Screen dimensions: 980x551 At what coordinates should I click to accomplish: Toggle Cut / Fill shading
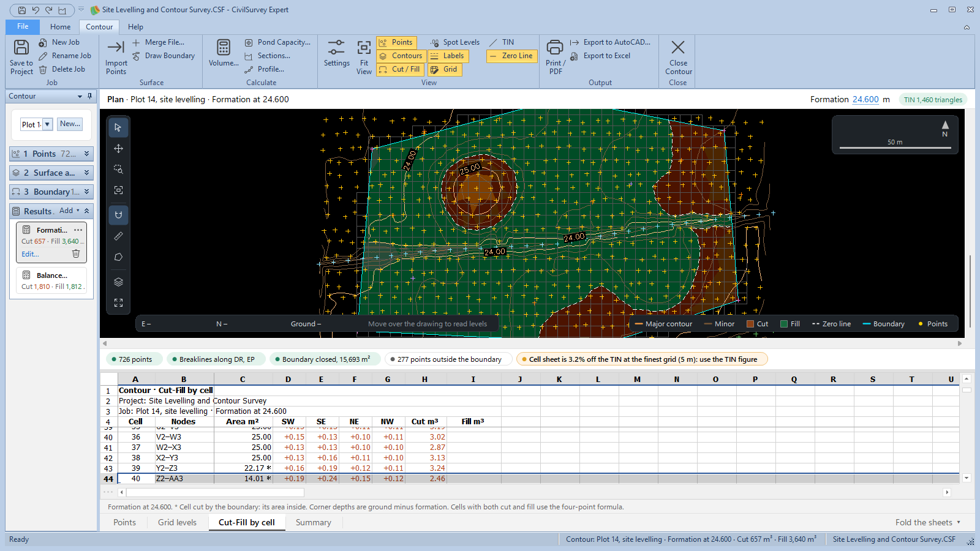tap(400, 69)
